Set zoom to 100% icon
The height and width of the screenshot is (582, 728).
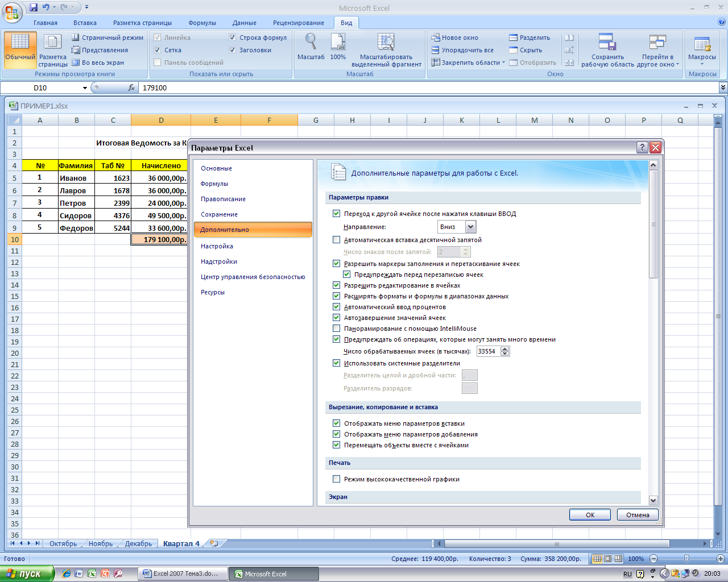pos(338,47)
